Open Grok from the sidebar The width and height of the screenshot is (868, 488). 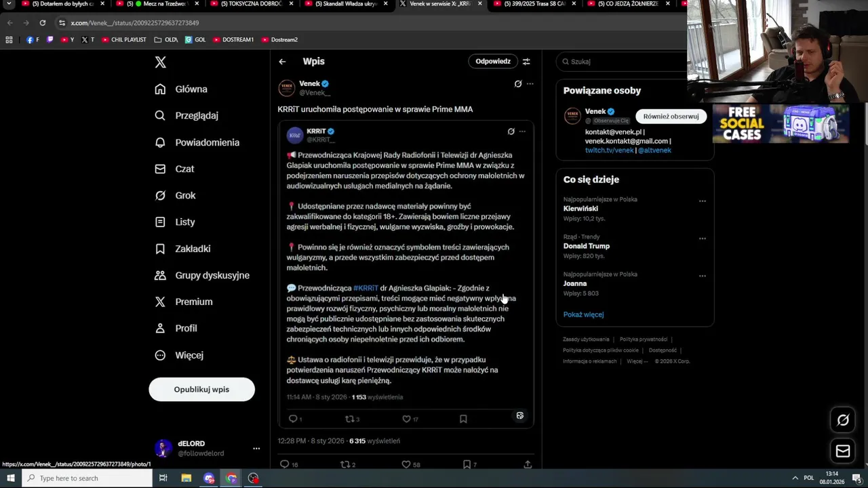[x=175, y=195]
